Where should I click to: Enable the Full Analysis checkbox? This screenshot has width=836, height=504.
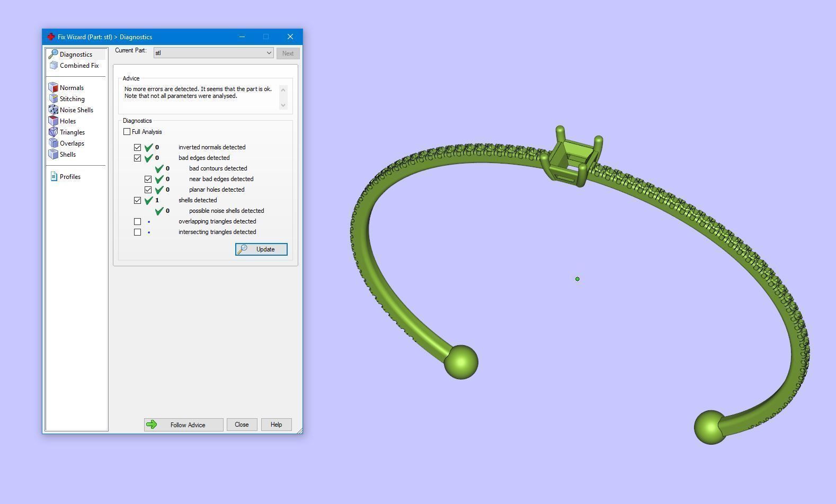127,131
